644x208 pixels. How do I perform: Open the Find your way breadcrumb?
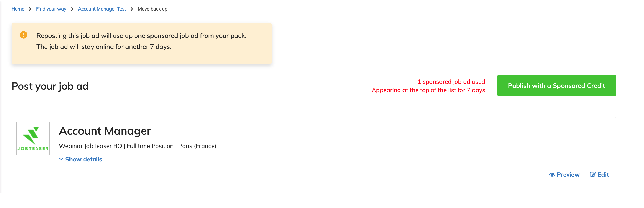coord(51,9)
